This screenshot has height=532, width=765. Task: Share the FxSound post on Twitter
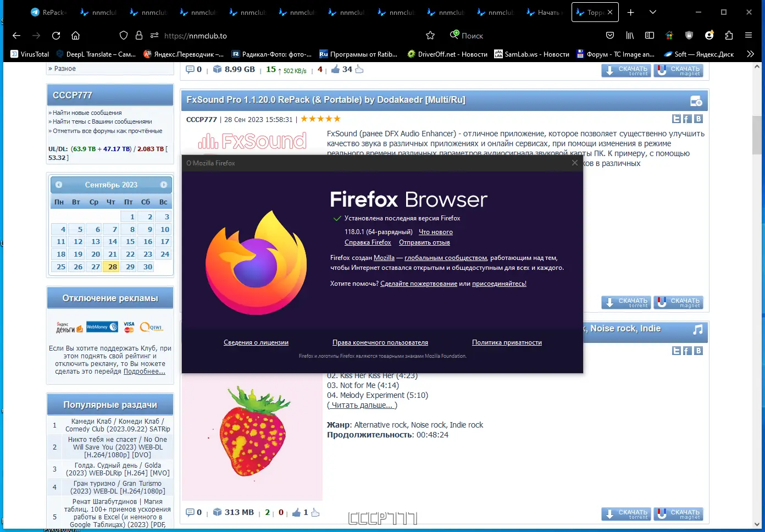click(677, 119)
